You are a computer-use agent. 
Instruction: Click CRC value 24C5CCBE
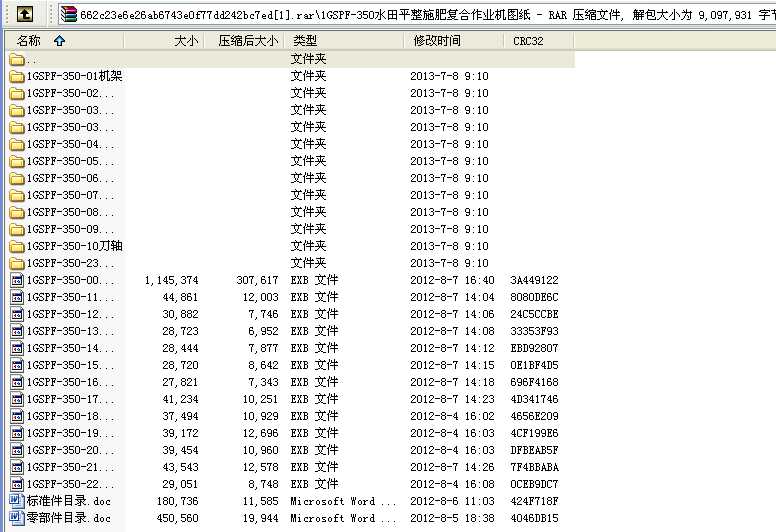[x=534, y=314]
